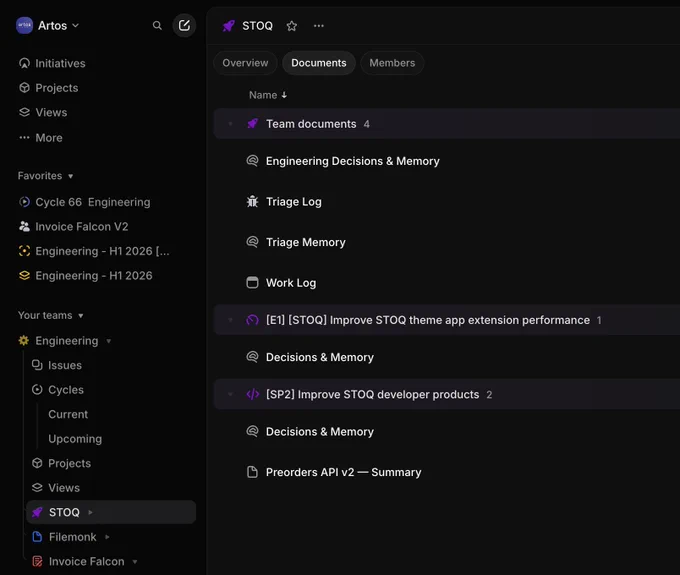This screenshot has height=575, width=680.
Task: Select the Documents tab
Action: point(319,63)
